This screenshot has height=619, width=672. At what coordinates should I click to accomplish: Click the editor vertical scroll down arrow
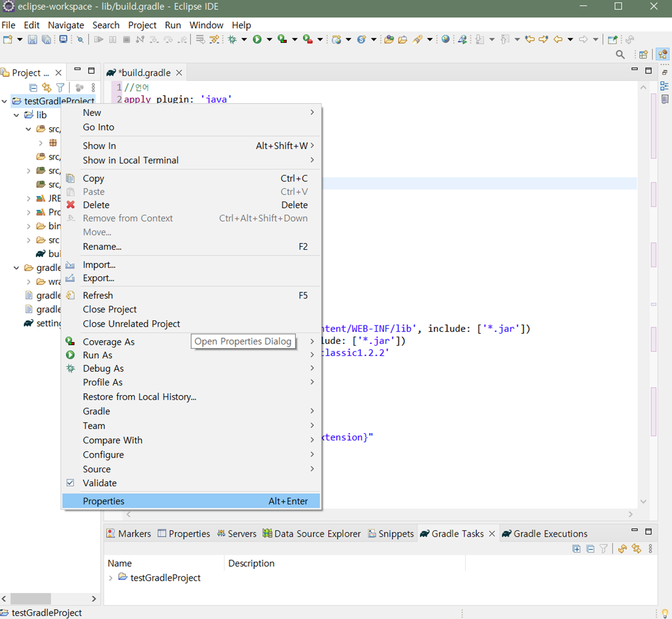coord(643,502)
